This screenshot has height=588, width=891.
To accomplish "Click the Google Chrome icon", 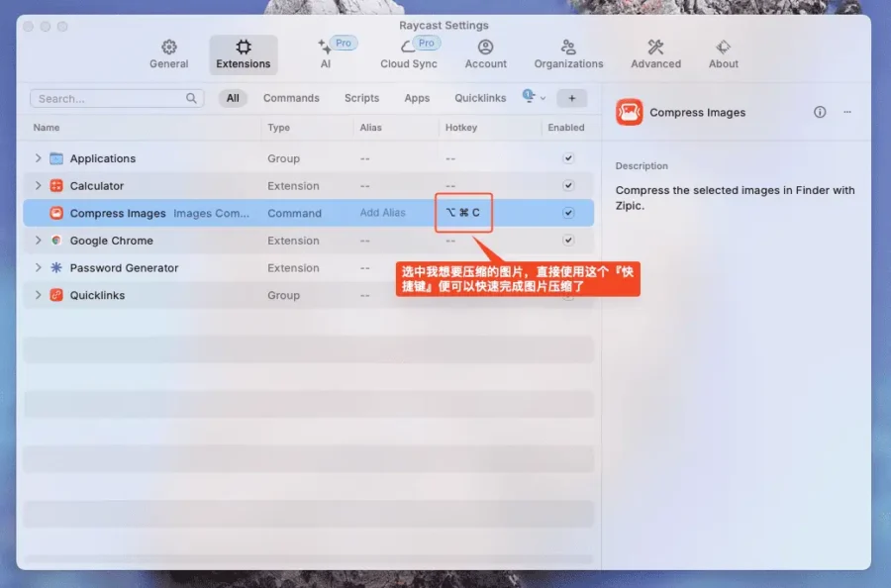I will tap(56, 240).
